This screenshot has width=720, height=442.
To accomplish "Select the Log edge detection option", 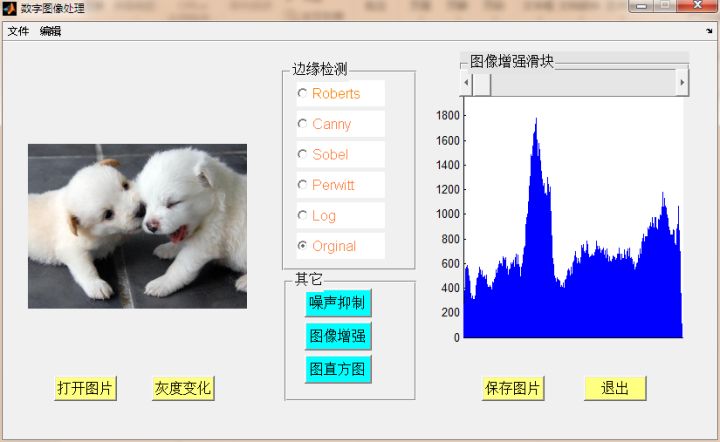I will point(340,216).
